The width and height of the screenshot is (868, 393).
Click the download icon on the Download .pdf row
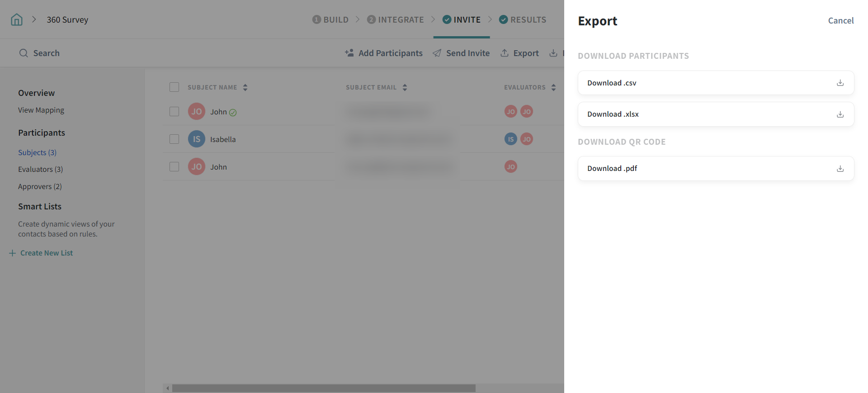click(x=840, y=168)
